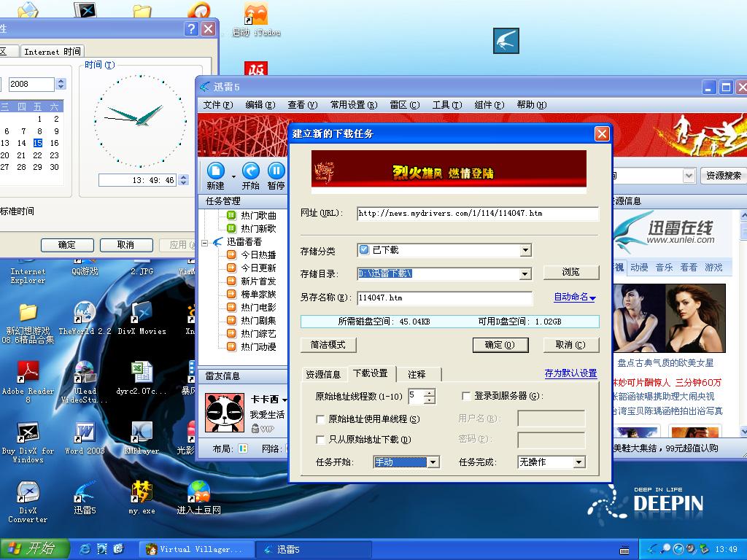Switch to Virtual Villager taskbar item

click(x=195, y=549)
